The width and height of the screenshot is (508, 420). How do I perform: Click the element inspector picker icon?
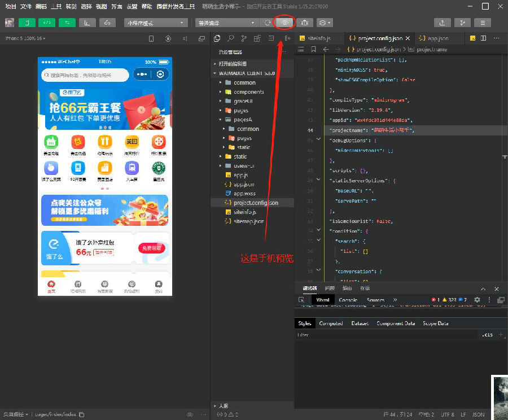click(x=301, y=299)
